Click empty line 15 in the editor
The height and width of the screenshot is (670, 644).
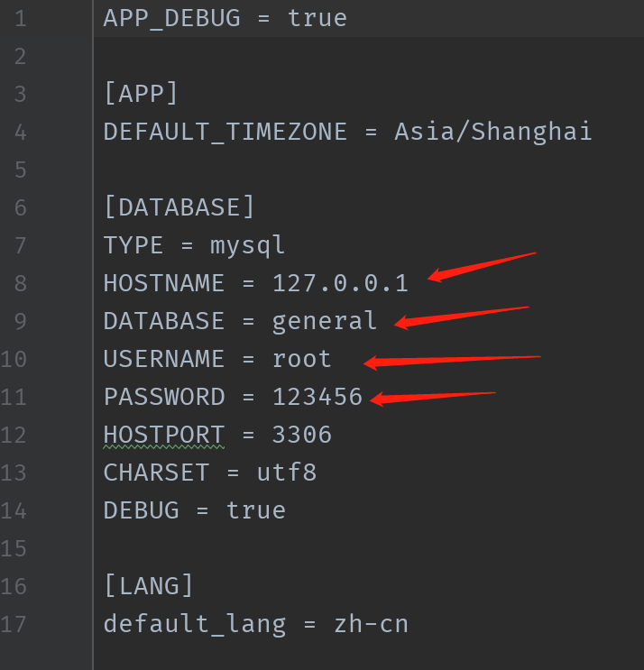pos(367,548)
